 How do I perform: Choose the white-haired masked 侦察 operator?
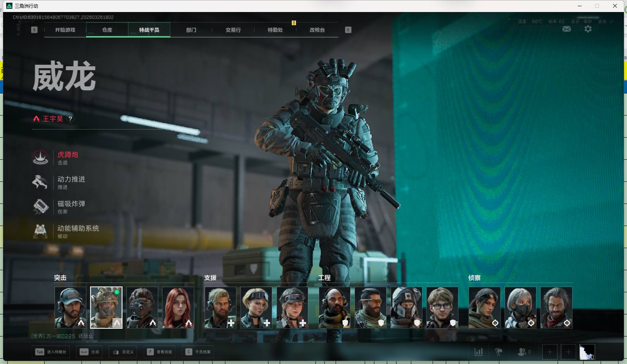(520, 307)
